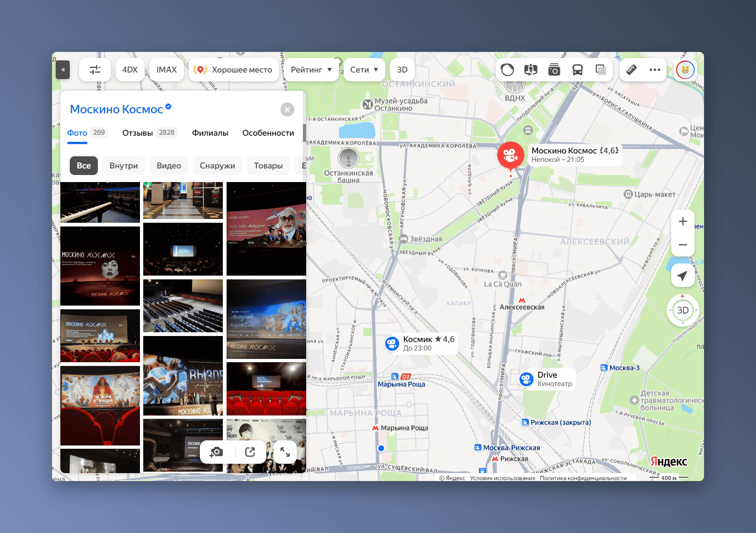Screen dimensions: 756x533
Task: Collapse the side panel with the arrow button
Action: (63, 70)
